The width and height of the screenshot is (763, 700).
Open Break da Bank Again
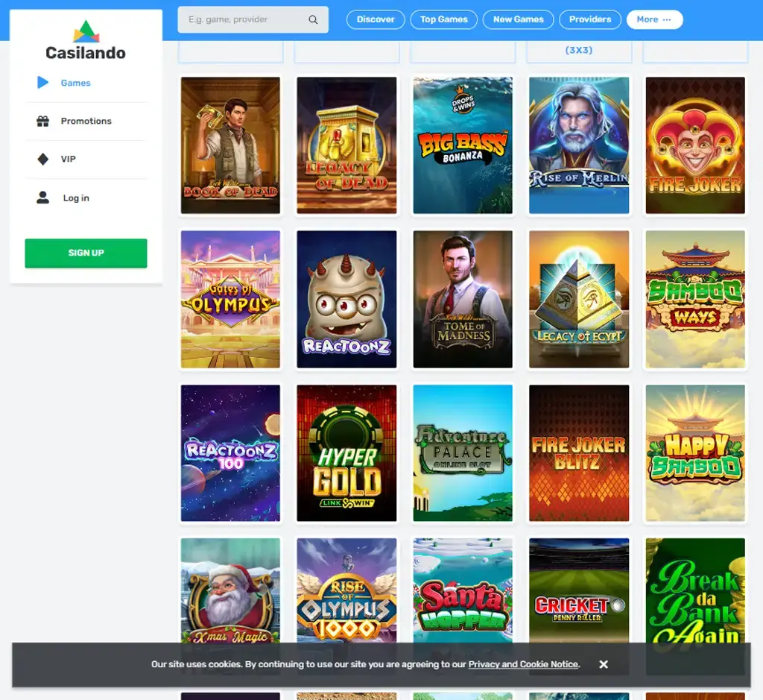click(x=695, y=590)
